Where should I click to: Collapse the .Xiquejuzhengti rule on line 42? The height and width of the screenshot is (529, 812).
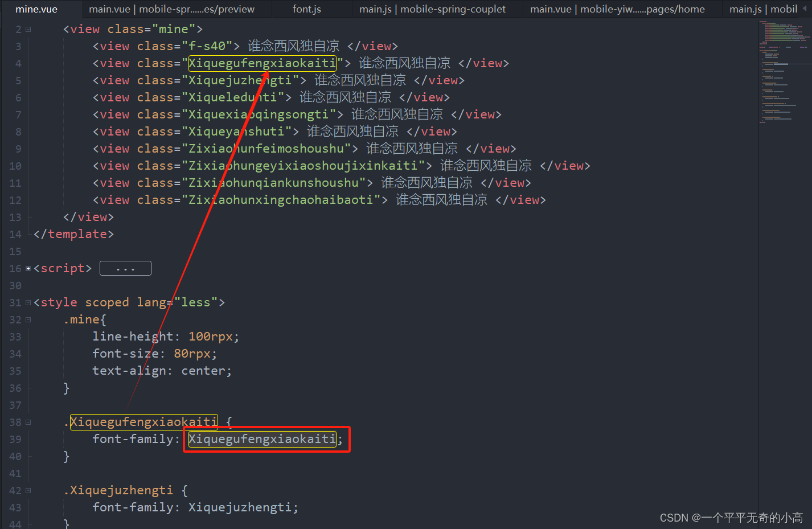tap(28, 490)
